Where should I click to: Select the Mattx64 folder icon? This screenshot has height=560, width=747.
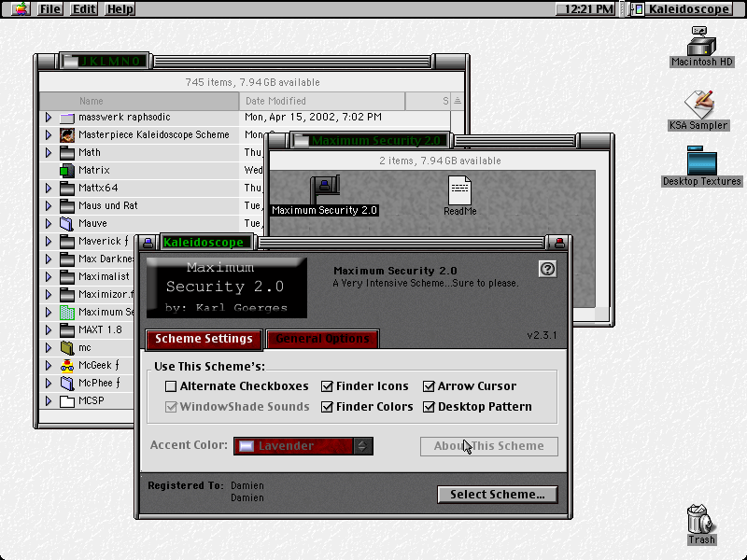tap(67, 189)
